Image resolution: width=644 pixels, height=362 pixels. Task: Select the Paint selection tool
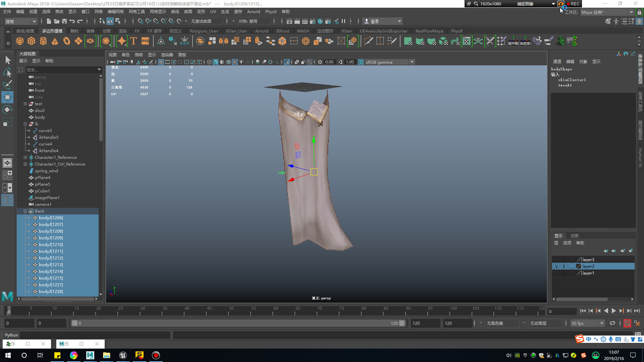pyautogui.click(x=8, y=85)
